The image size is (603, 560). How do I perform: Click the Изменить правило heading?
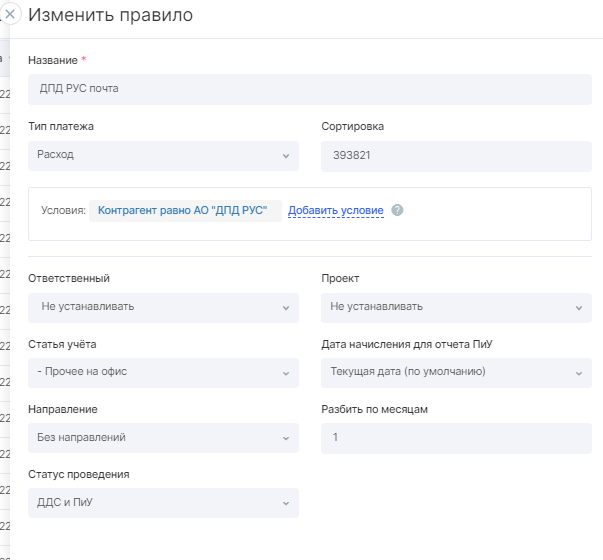coord(110,16)
